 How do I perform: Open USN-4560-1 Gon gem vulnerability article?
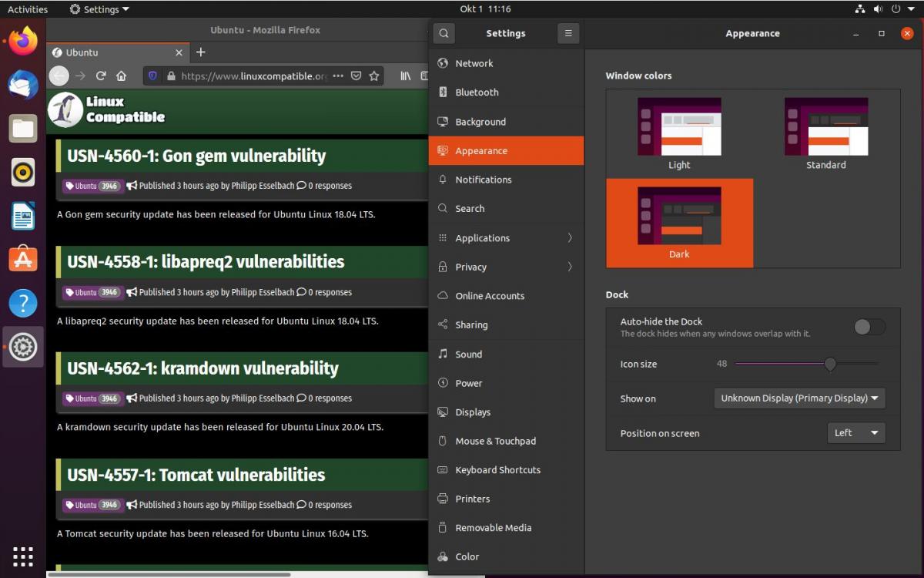tap(196, 156)
